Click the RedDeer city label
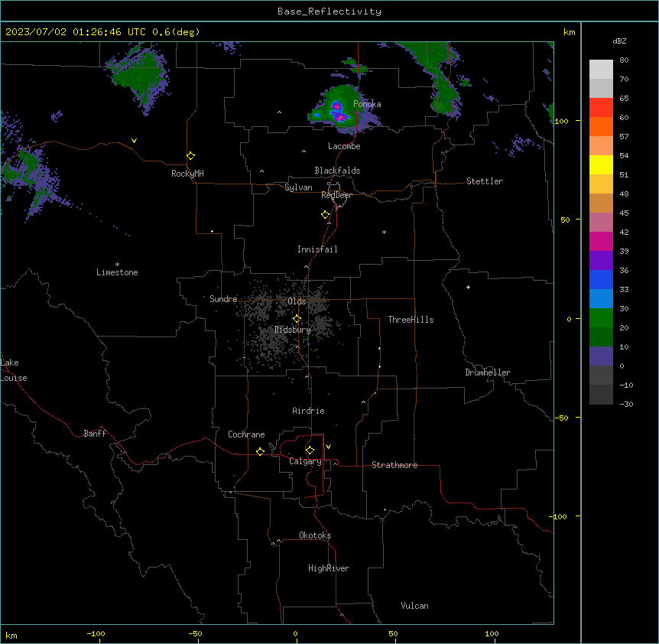Viewport: 659px width, 644px height. pos(336,195)
